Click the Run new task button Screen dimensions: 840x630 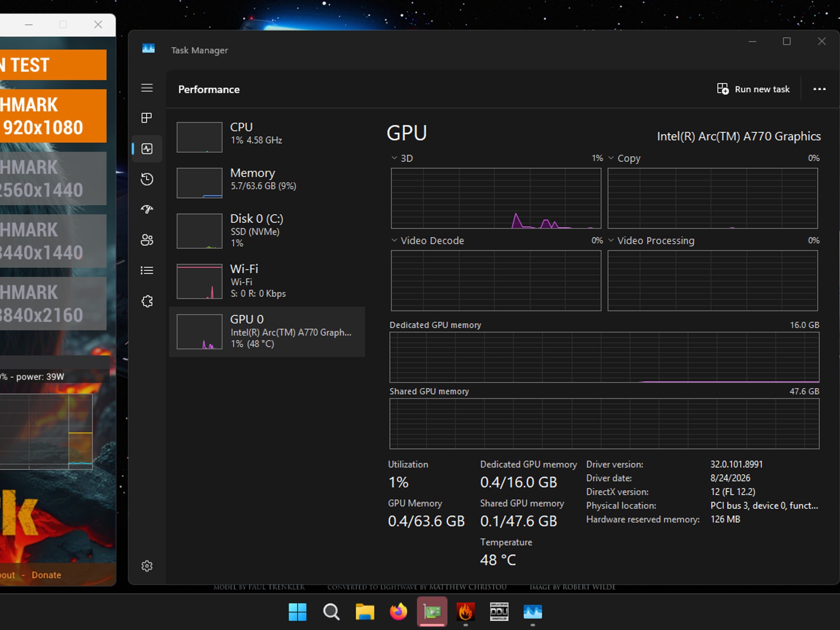point(753,89)
